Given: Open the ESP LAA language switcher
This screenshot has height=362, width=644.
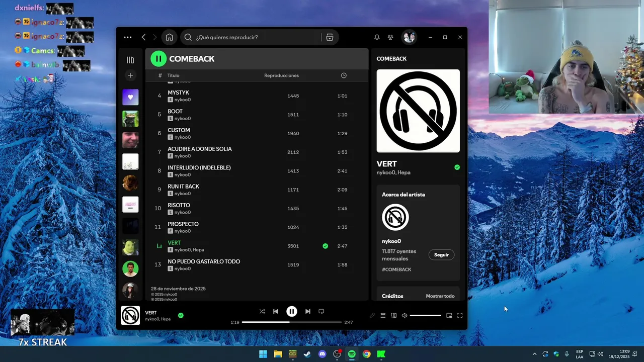Looking at the screenshot, I should point(580,354).
